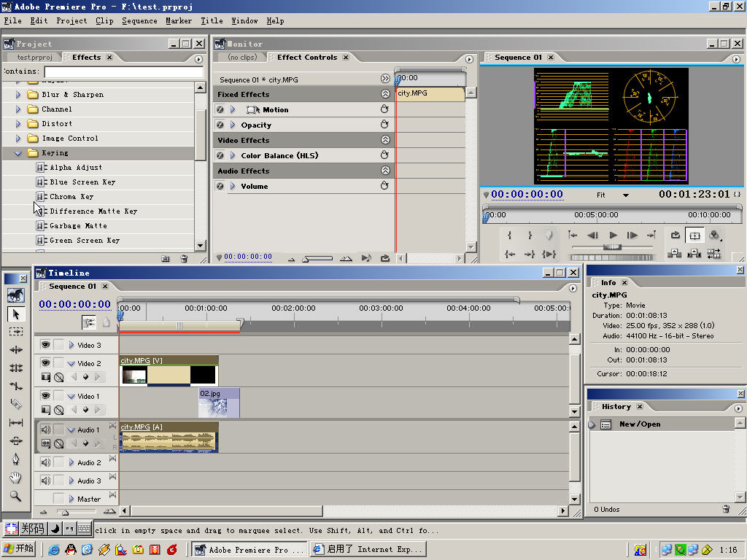Select the Hand tool
747x560 pixels.
pos(16,477)
